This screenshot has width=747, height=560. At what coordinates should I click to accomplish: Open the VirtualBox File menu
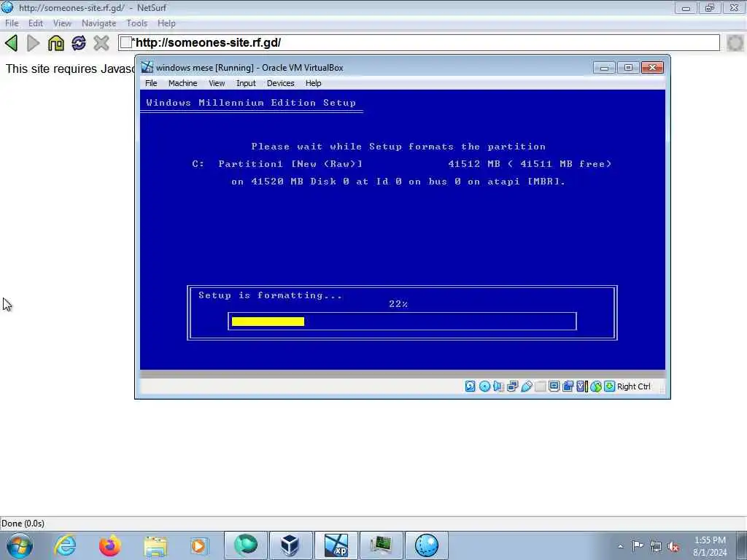151,83
